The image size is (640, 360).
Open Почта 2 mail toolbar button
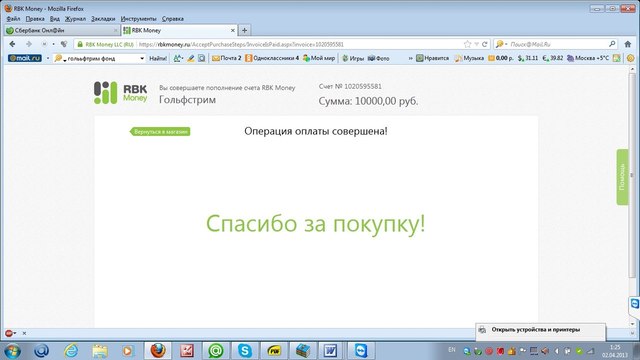(227, 58)
